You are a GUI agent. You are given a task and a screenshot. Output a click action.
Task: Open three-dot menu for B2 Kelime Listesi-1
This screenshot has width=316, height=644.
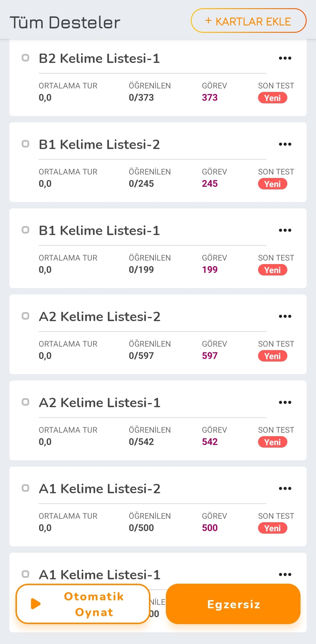point(285,58)
